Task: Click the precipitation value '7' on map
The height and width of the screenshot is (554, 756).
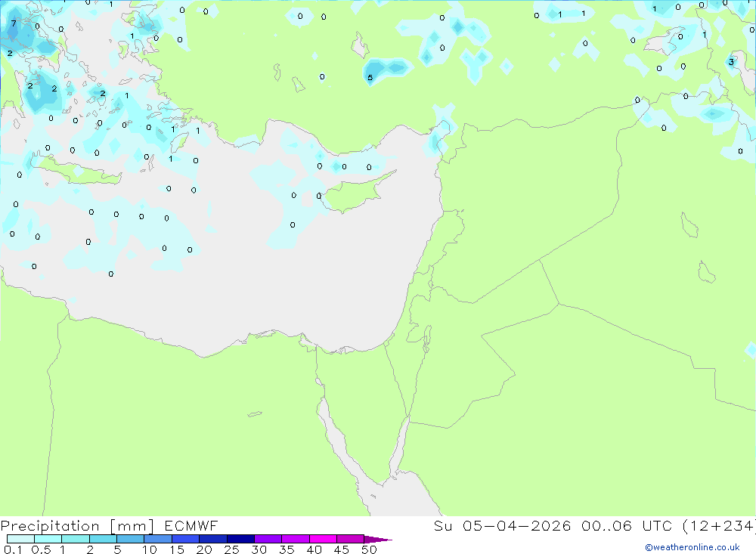Action: 14,23
